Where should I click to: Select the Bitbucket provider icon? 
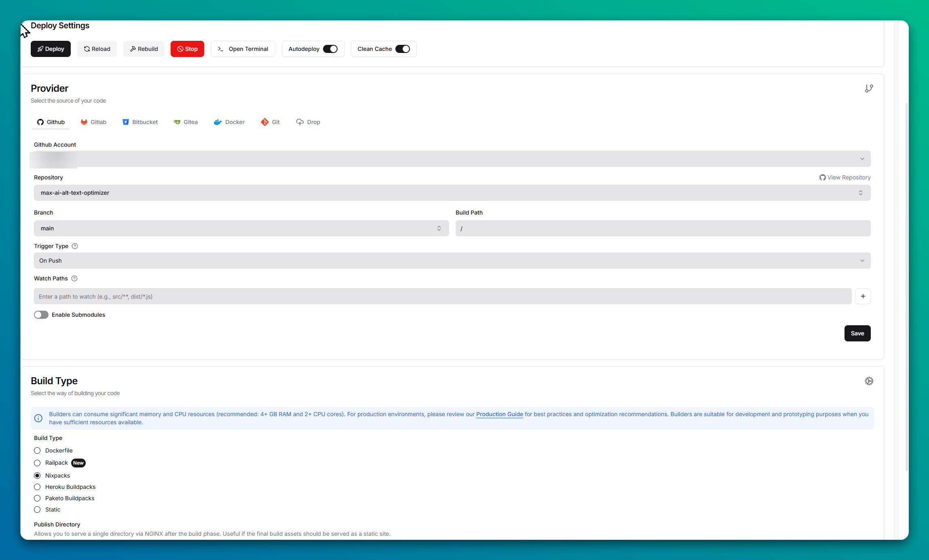coord(126,122)
